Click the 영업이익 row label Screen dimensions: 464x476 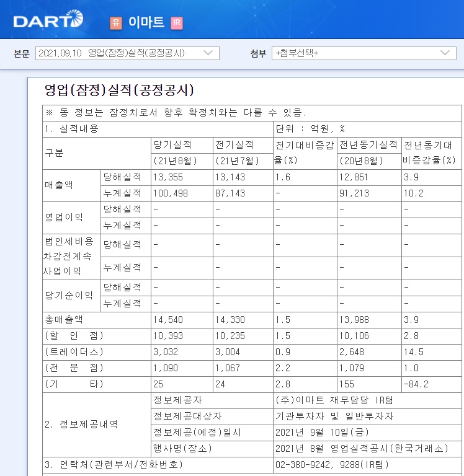tap(64, 217)
